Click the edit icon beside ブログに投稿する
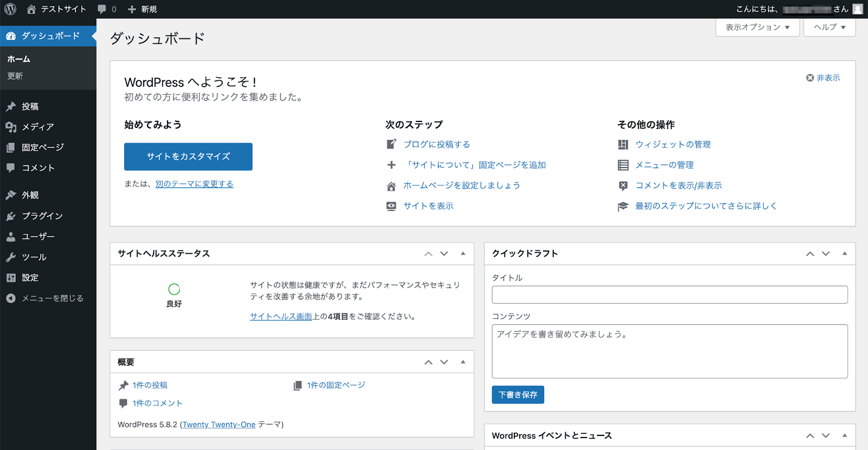The image size is (868, 450). [391, 144]
